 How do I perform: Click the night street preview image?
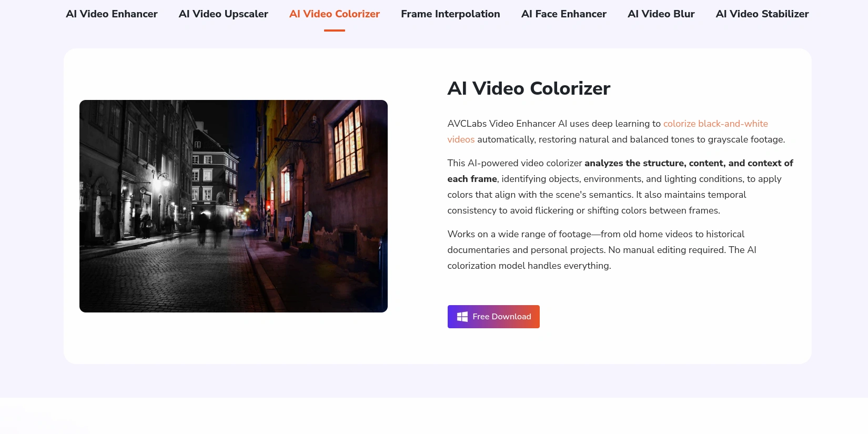[234, 206]
